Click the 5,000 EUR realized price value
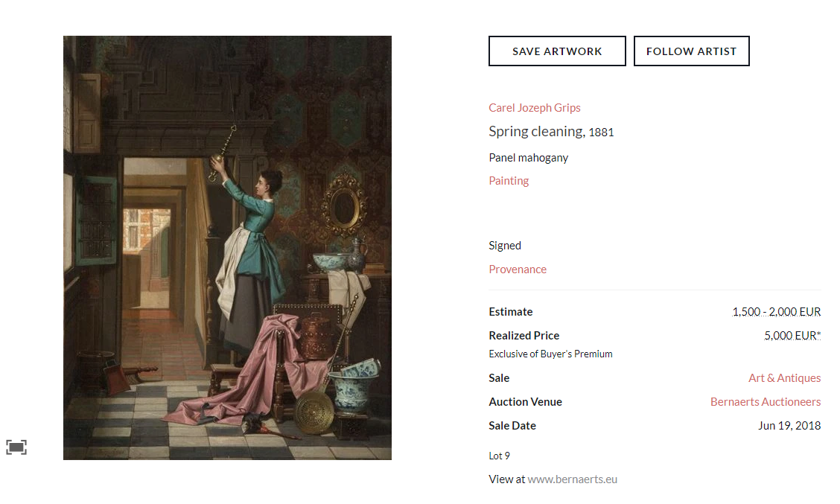The width and height of the screenshot is (840, 504). point(792,336)
